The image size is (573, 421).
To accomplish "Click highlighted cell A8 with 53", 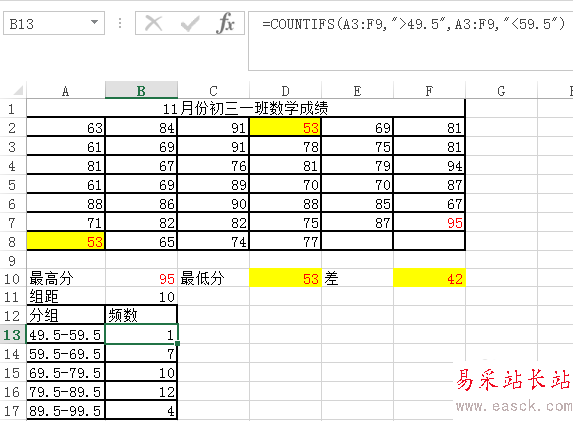I will tap(66, 241).
